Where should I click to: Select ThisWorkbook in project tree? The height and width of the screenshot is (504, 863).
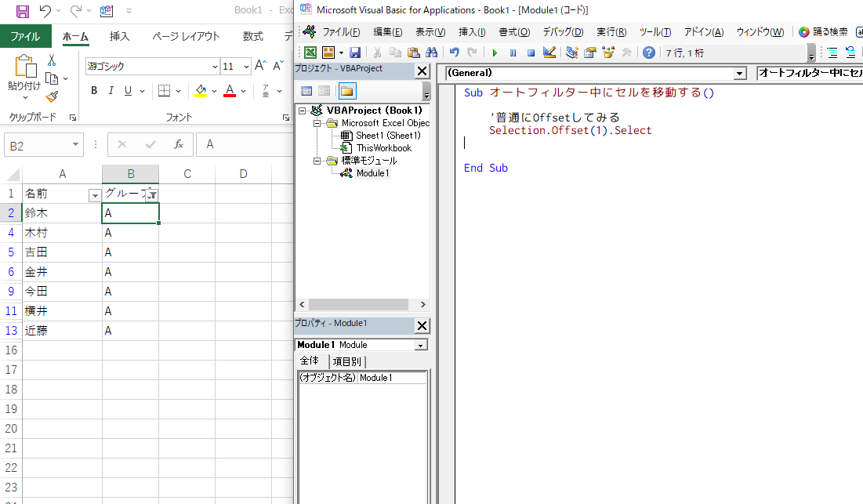383,148
